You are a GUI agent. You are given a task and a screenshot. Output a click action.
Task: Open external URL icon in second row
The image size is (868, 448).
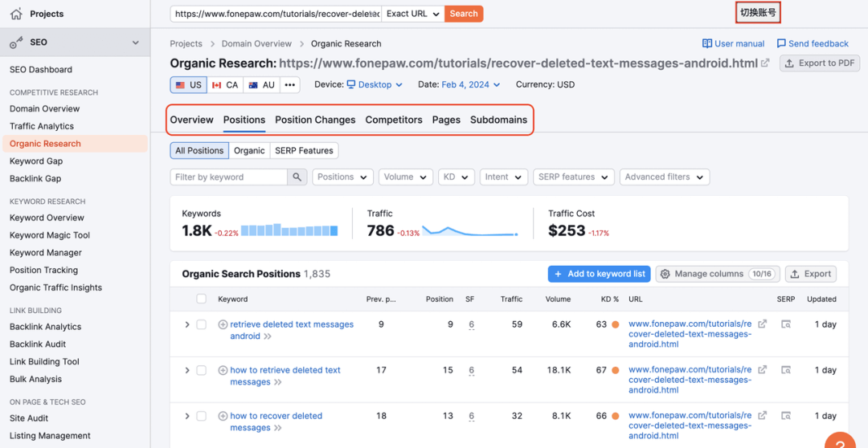[x=763, y=370]
